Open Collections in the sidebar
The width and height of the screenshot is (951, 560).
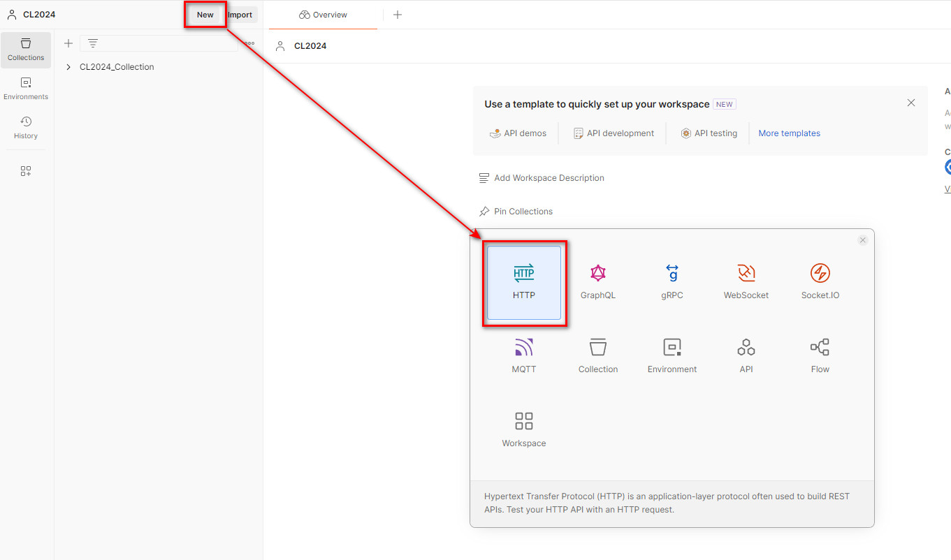(x=26, y=50)
